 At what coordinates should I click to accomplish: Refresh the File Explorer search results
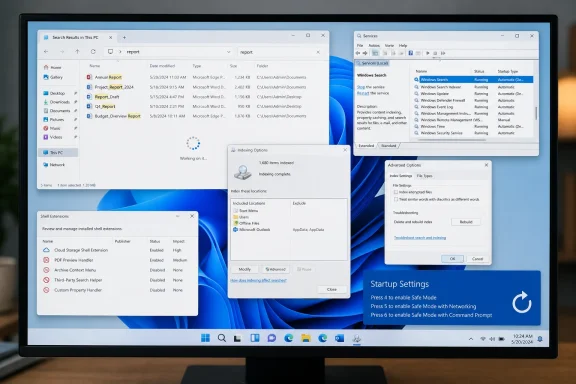93,52
